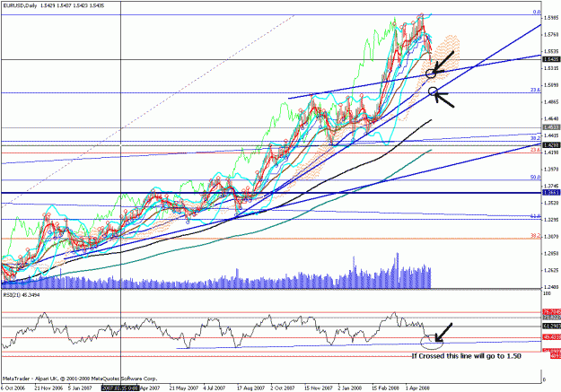
Task: Click the blue 23.6 Fibonacci label near 1.5090
Action: click(536, 91)
